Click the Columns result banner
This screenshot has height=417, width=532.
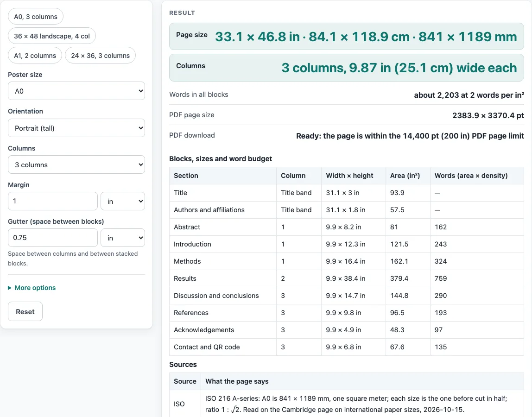click(347, 68)
